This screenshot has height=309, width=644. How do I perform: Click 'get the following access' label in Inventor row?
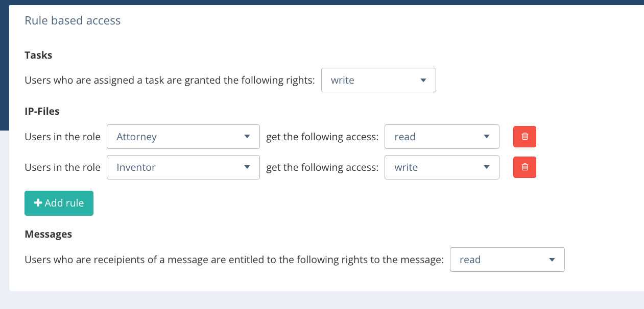click(x=322, y=167)
